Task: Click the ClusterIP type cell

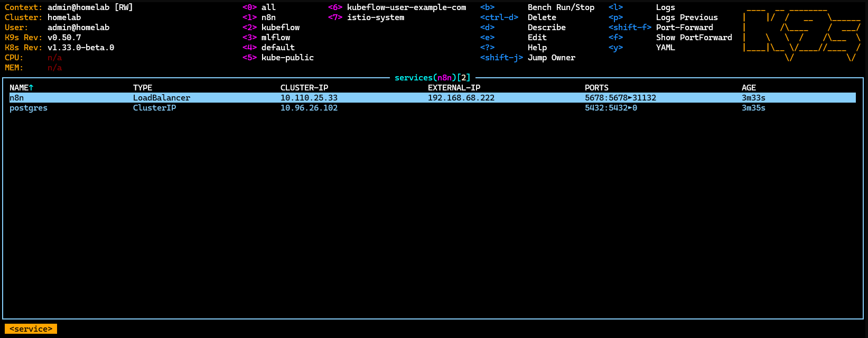Action: [x=155, y=108]
